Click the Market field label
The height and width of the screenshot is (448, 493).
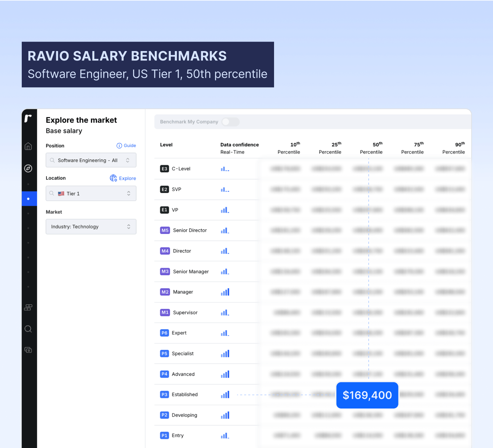coord(54,212)
